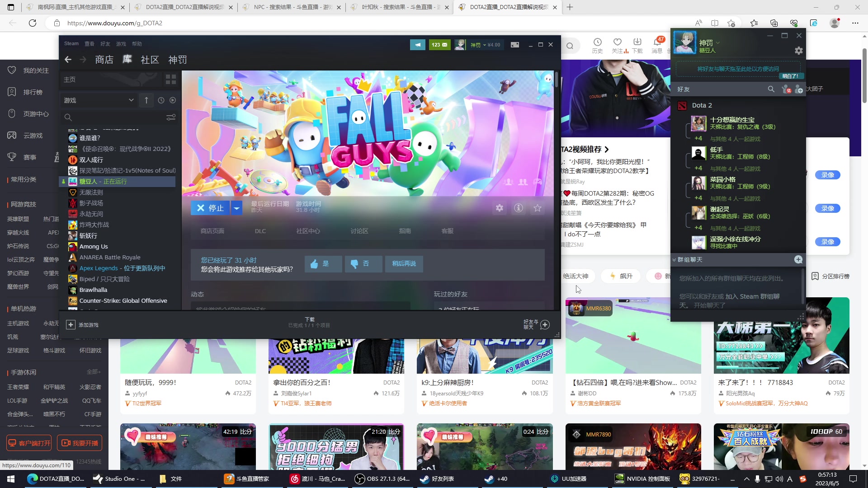Viewport: 868px width, 488px height.
Task: Switch the Steam library to grid view
Action: click(x=171, y=80)
